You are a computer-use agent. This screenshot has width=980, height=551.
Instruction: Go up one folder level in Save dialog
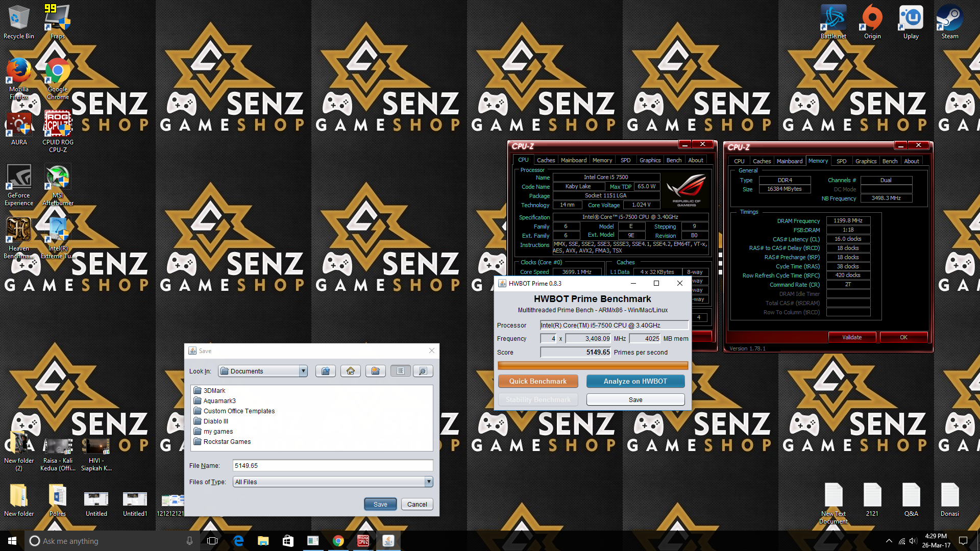click(x=326, y=371)
